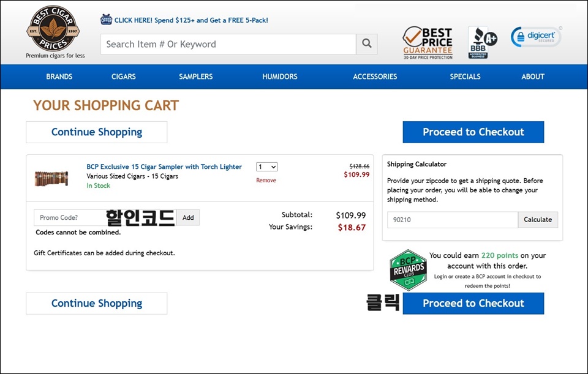588x374 pixels.
Task: Open the SPECIALS menu
Action: [x=465, y=77]
